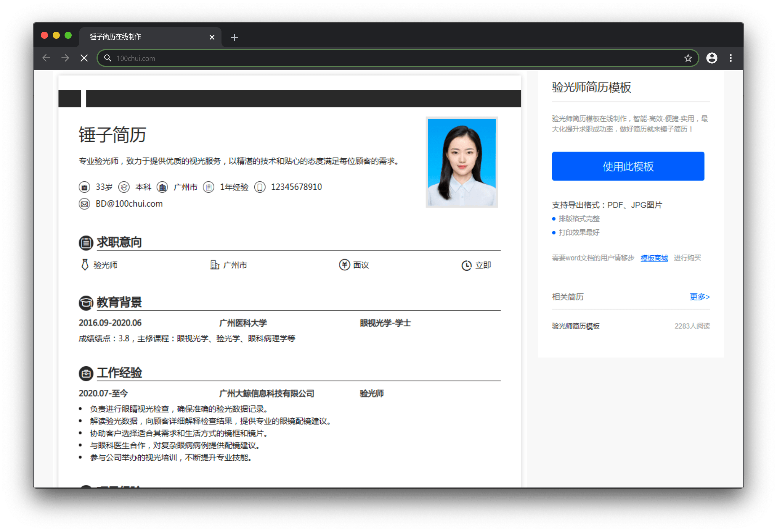Click the 教育背景 graduation cap icon
The width and height of the screenshot is (777, 532).
pyautogui.click(x=86, y=303)
